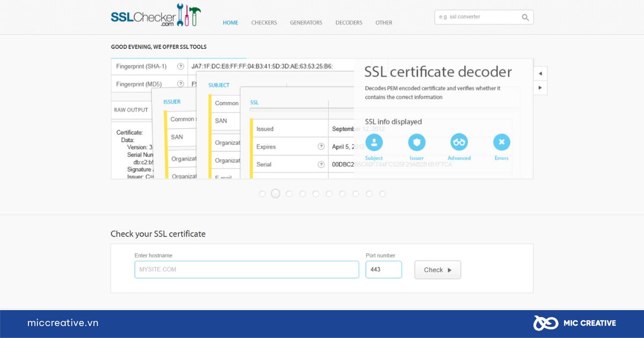Image resolution: width=644 pixels, height=338 pixels.
Task: Select the tenth carousel dot
Action: pyautogui.click(x=383, y=194)
